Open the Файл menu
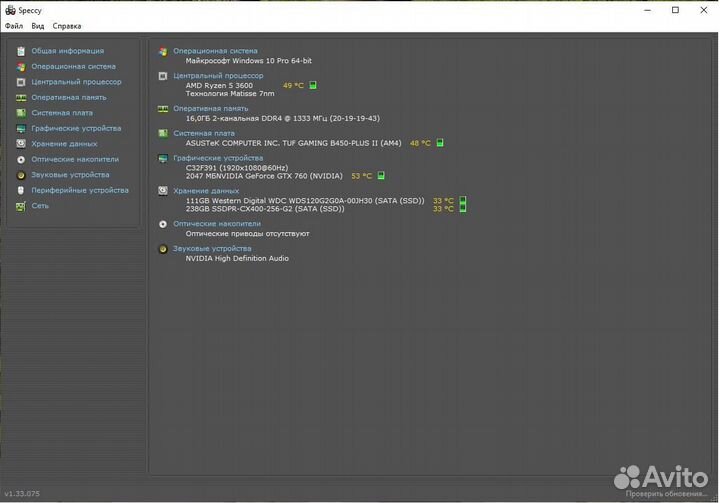The width and height of the screenshot is (720, 503). [13, 26]
